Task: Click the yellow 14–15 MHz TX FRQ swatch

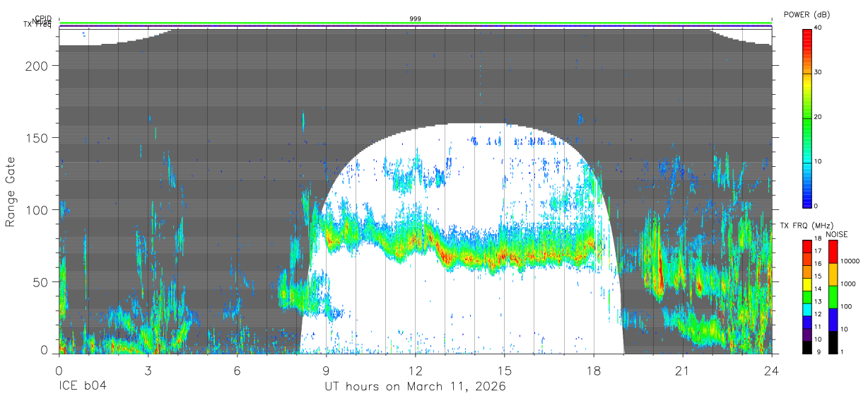Action: pyautogui.click(x=807, y=284)
